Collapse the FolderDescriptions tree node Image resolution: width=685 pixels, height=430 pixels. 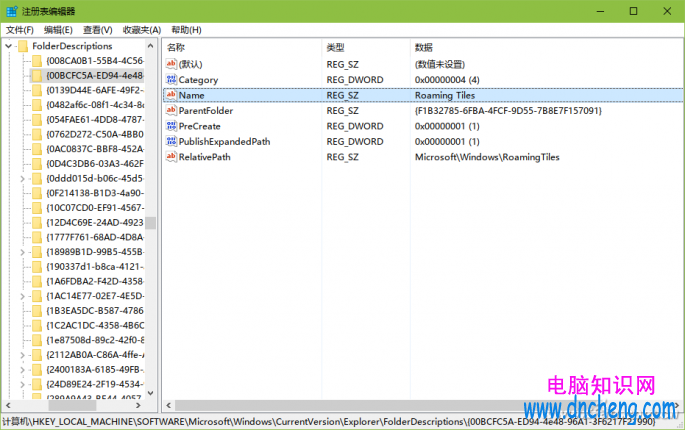(9, 47)
